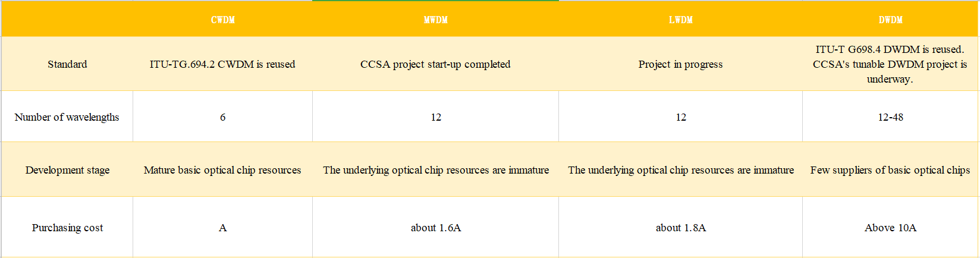Click the ITU-TG.694.2 CWDM is reused cell

click(x=222, y=64)
